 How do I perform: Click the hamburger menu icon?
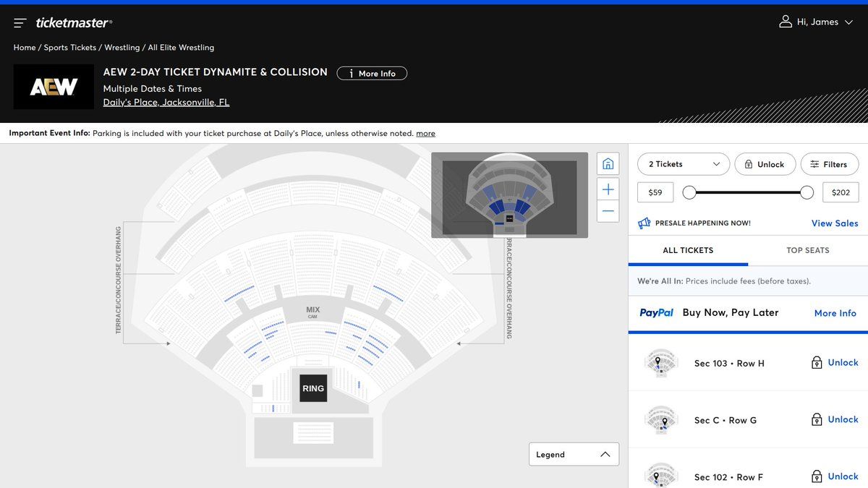pyautogui.click(x=20, y=22)
